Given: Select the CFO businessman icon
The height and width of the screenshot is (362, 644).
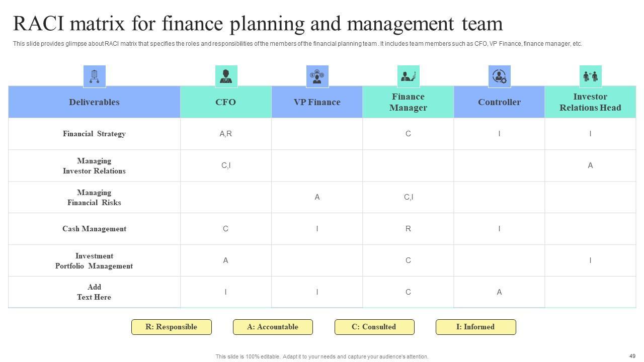Looking at the screenshot, I should pyautogui.click(x=226, y=76).
